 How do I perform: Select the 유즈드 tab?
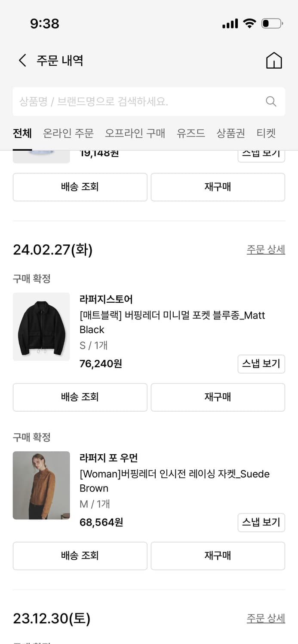click(190, 134)
